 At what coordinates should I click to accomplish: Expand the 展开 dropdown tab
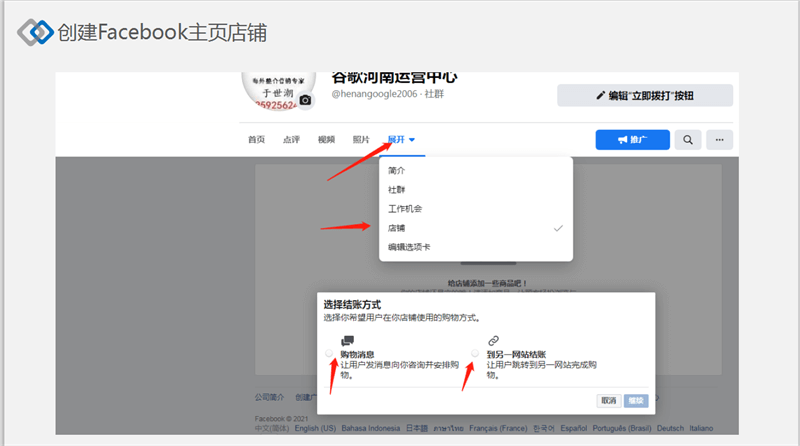[x=401, y=139]
